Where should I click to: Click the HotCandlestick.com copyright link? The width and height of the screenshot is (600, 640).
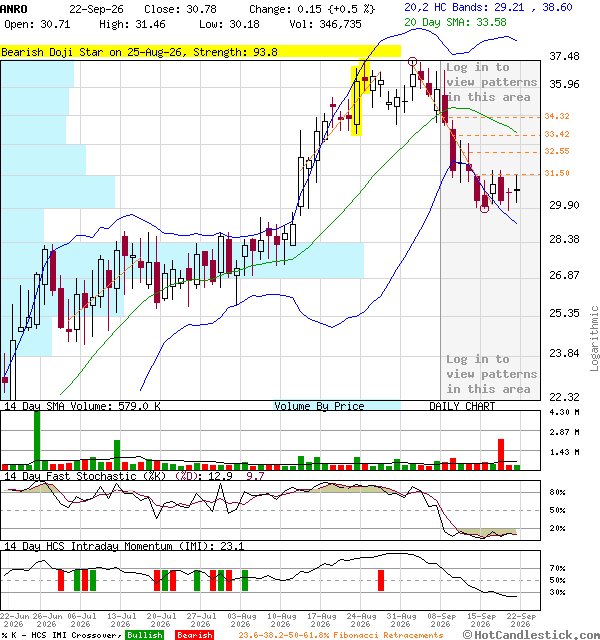pyautogui.click(x=531, y=635)
